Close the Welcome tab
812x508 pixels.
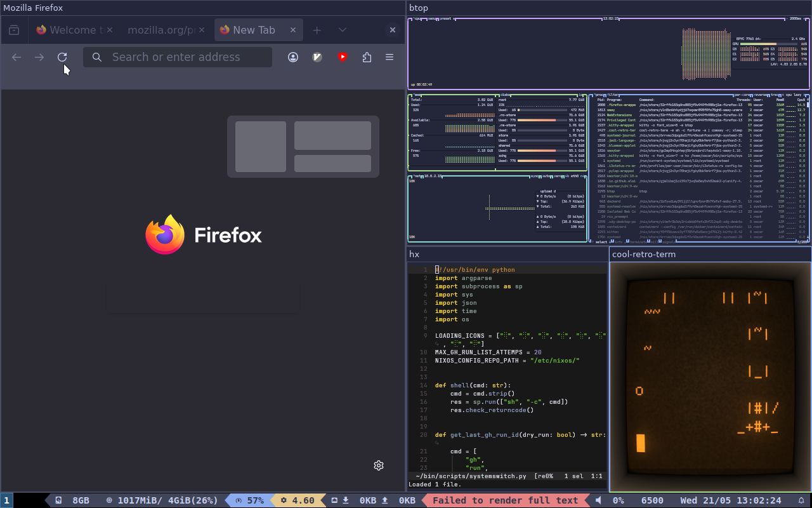[x=110, y=30]
